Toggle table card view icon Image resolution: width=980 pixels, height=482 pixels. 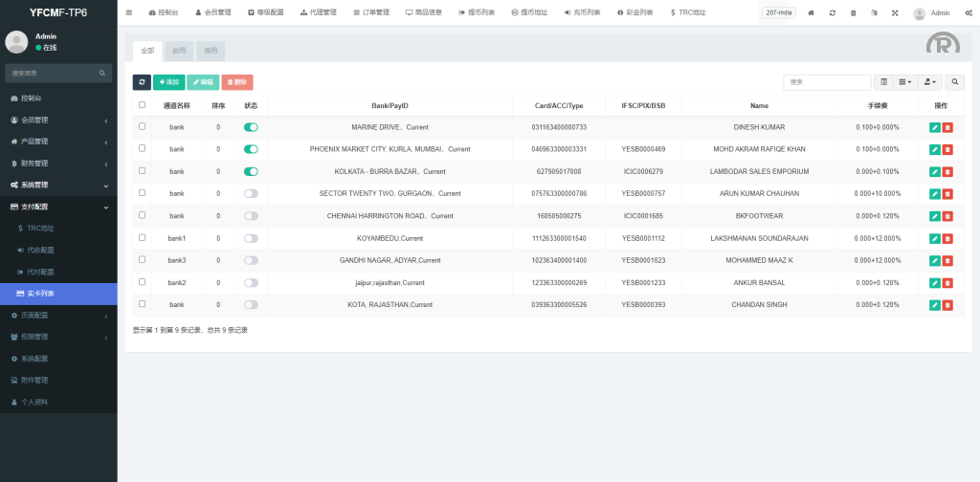(x=883, y=82)
